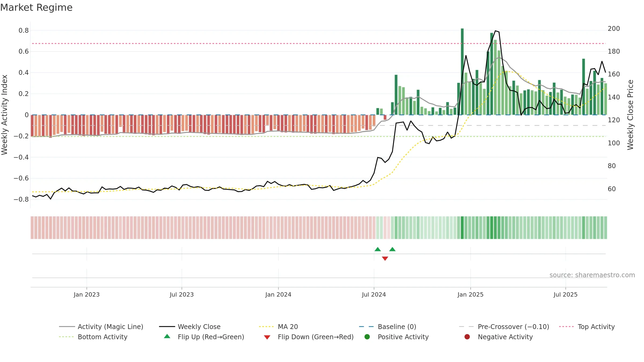Toggle the Weekly Close legend entry
This screenshot has height=362, width=644.
coord(190,327)
